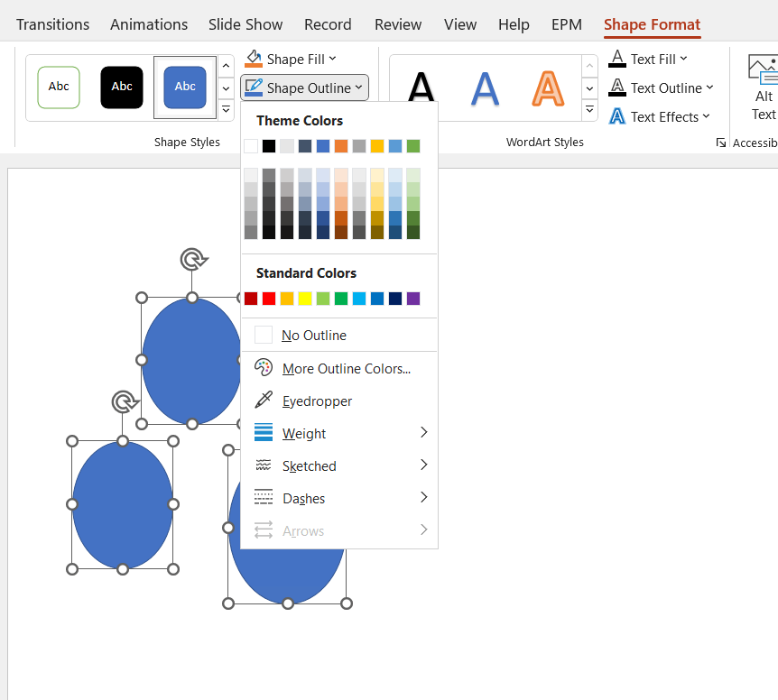Screen dimensions: 778x700
Task: Open the Text Outline dropdown arrow
Action: [710, 87]
